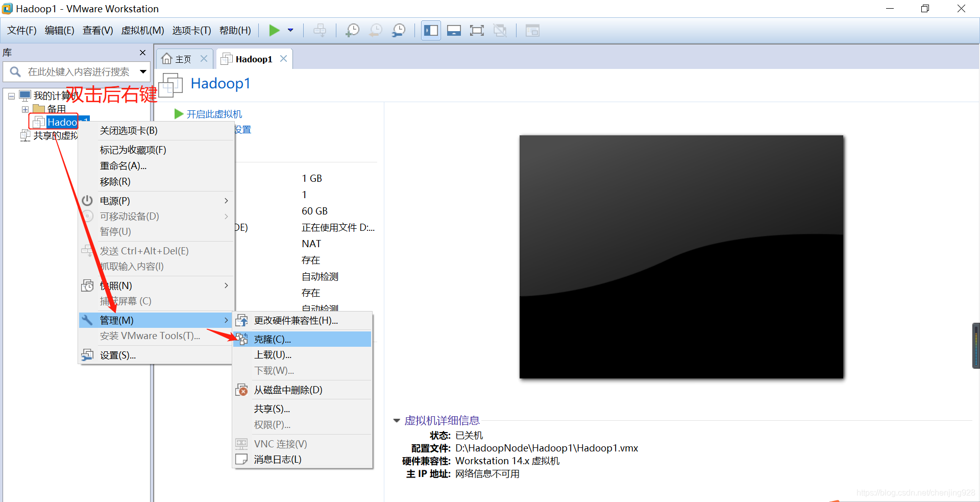
Task: Open the 快照(N) submenu
Action: tap(156, 286)
